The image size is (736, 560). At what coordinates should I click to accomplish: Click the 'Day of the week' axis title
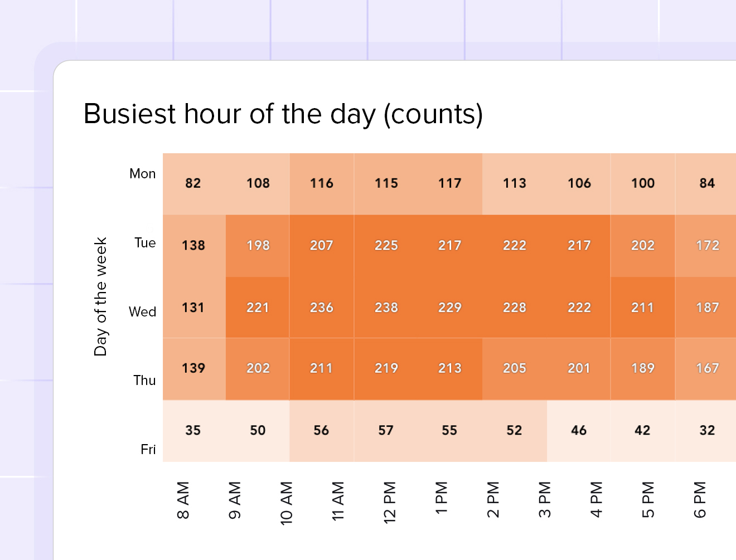point(100,296)
